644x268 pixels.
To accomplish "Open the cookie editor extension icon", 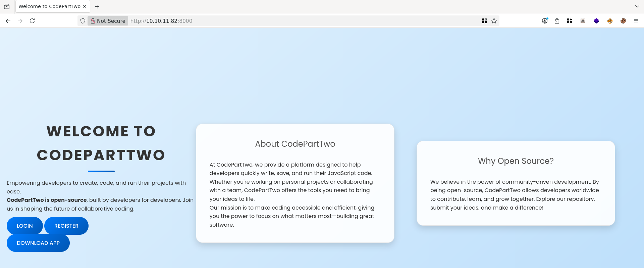I will (x=623, y=21).
